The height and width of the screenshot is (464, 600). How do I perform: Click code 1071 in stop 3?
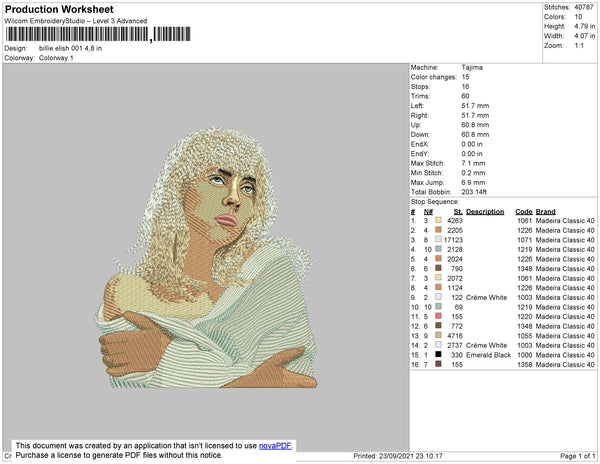[x=524, y=240]
